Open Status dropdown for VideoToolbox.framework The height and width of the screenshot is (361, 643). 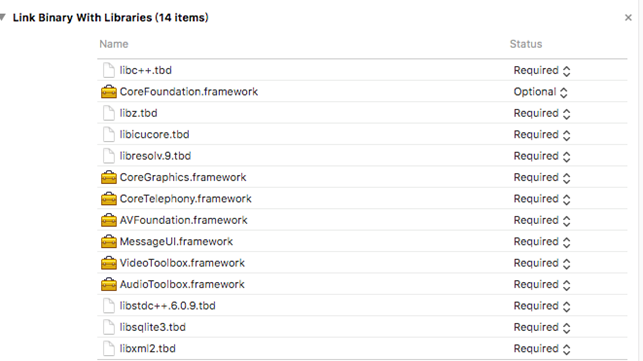(542, 263)
